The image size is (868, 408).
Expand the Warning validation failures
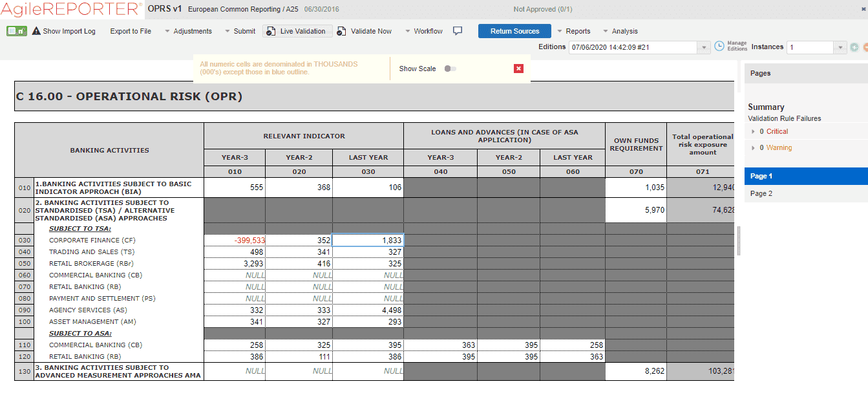point(753,147)
